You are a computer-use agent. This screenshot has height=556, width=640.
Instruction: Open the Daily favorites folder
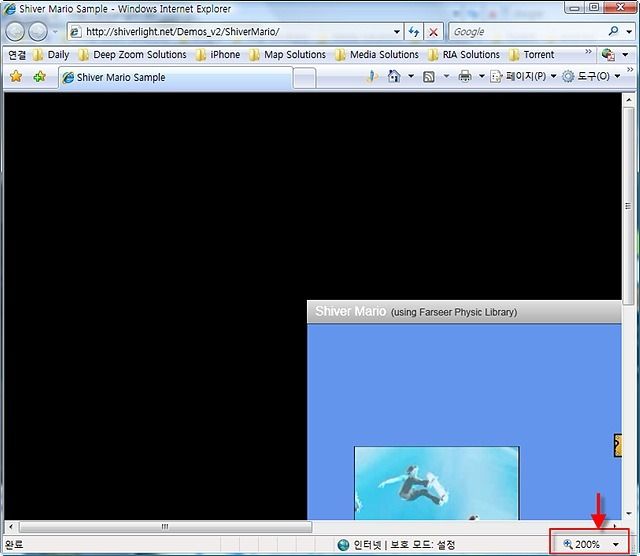51,55
